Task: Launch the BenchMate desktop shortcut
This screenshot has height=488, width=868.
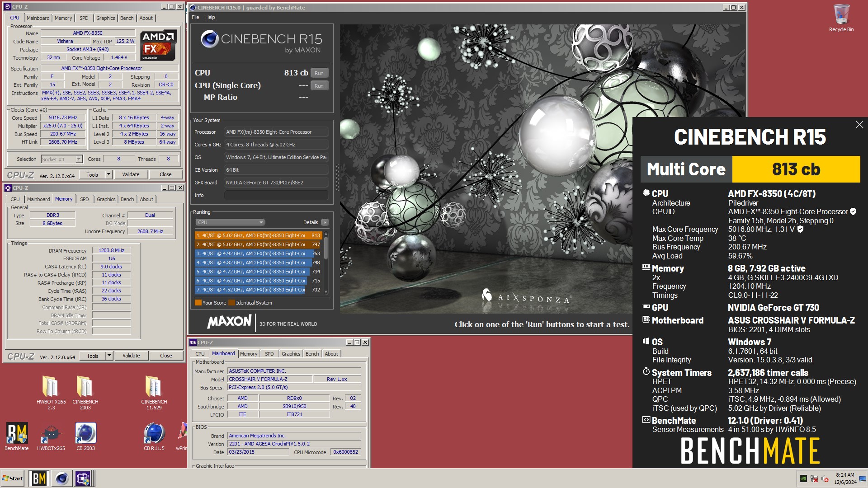Action: point(17,436)
